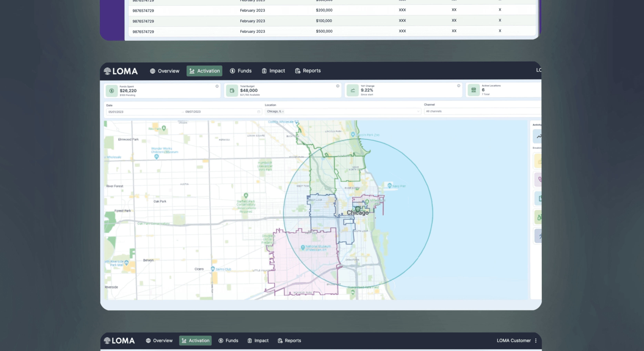Viewport: 644px width, 351px height.
Task: Go to Impact tab in middle panel
Action: 273,71
